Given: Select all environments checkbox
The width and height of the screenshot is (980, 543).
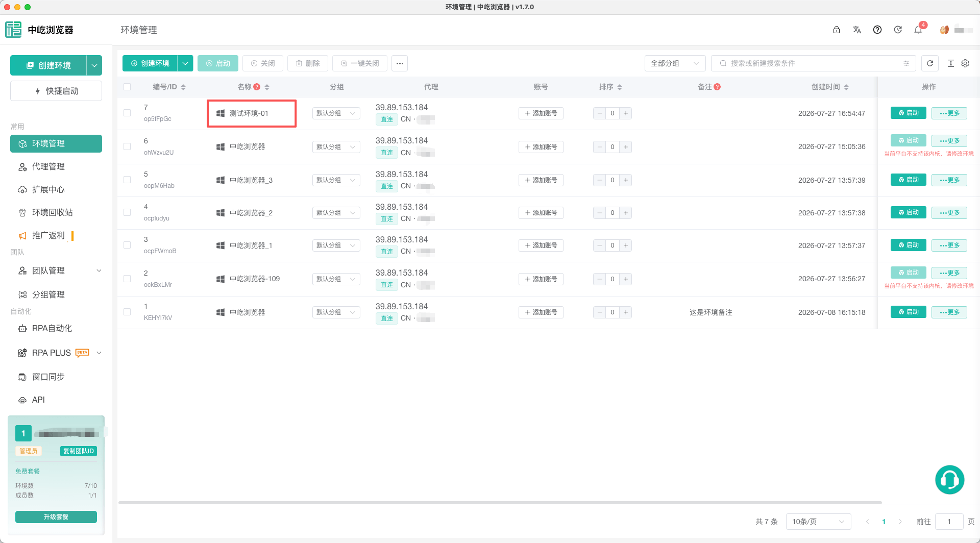Looking at the screenshot, I should tap(127, 87).
